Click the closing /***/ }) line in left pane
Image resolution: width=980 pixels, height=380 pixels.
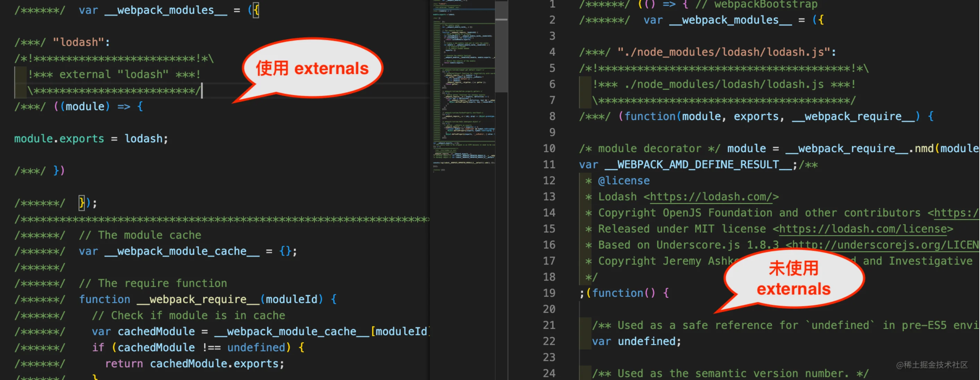coord(40,171)
